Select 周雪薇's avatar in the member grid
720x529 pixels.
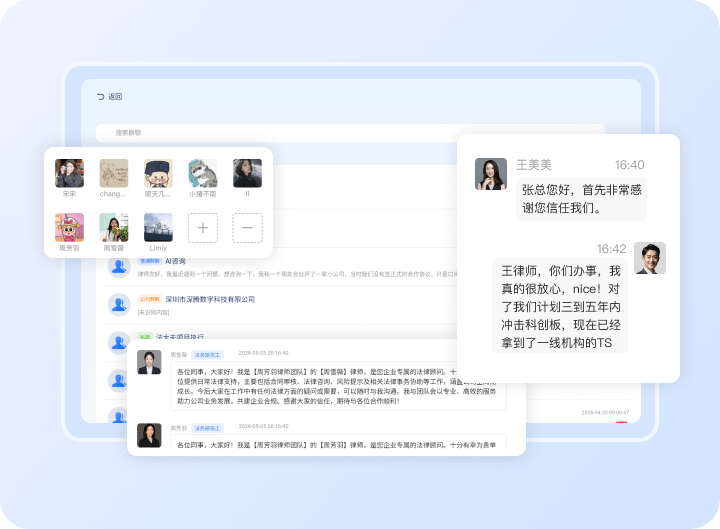click(x=114, y=227)
